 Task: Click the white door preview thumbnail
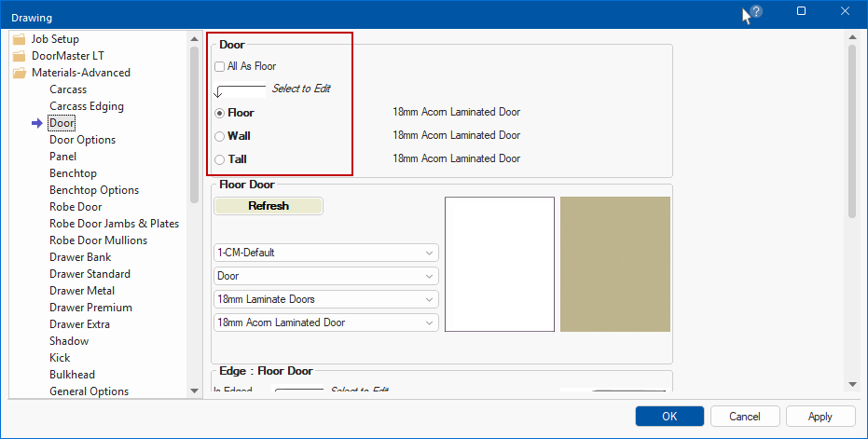500,264
